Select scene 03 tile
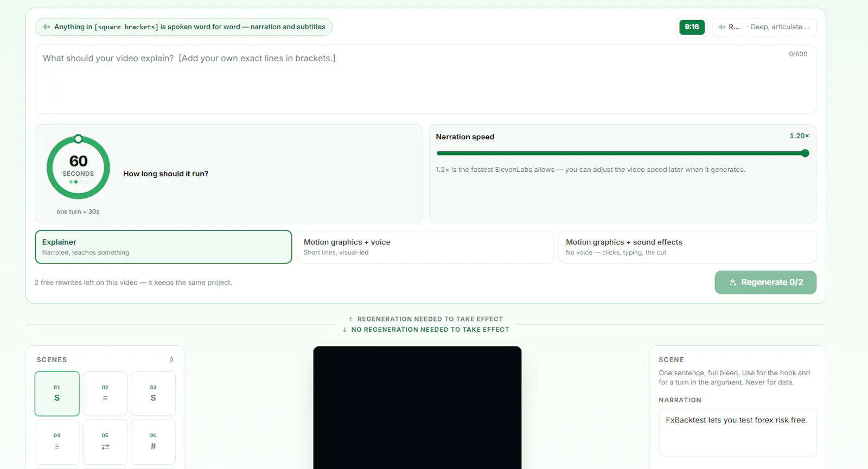The width and height of the screenshot is (868, 469). pos(153,394)
